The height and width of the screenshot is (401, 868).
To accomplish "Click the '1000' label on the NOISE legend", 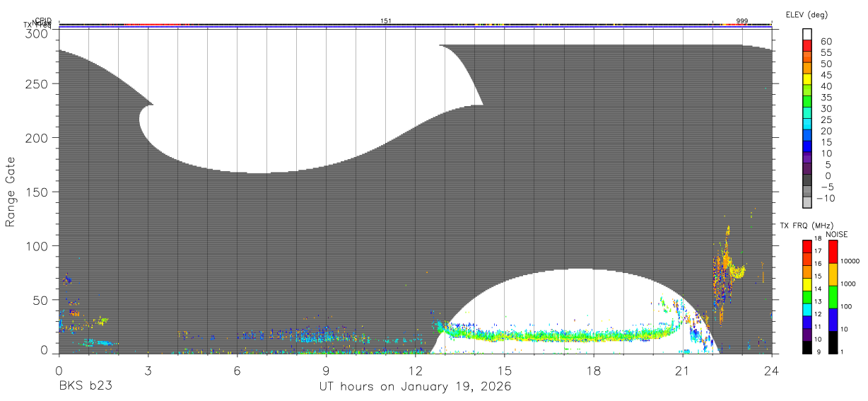I will 849,284.
